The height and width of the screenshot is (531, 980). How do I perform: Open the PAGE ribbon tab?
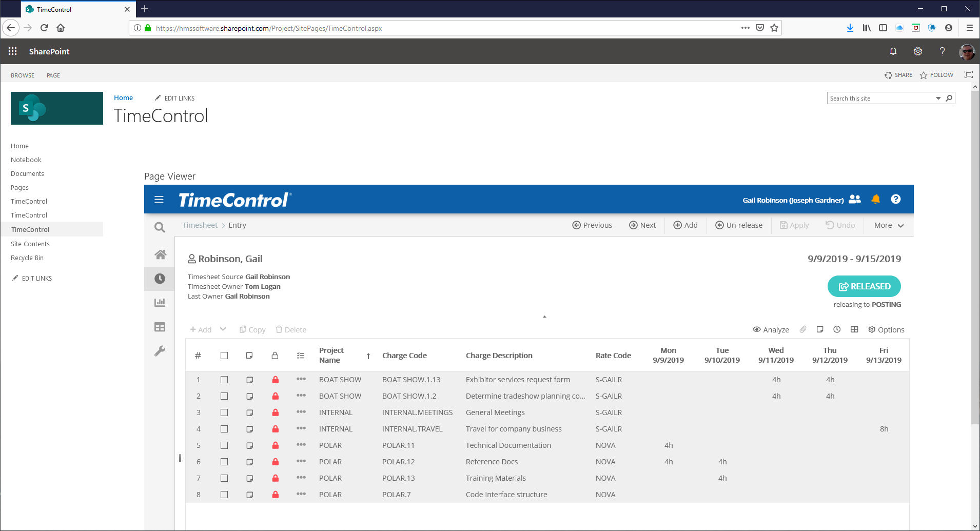(x=53, y=75)
